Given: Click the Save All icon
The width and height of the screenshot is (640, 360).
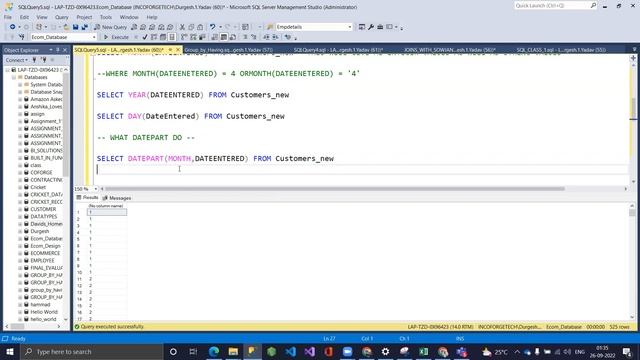Looking at the screenshot, I should (x=84, y=27).
